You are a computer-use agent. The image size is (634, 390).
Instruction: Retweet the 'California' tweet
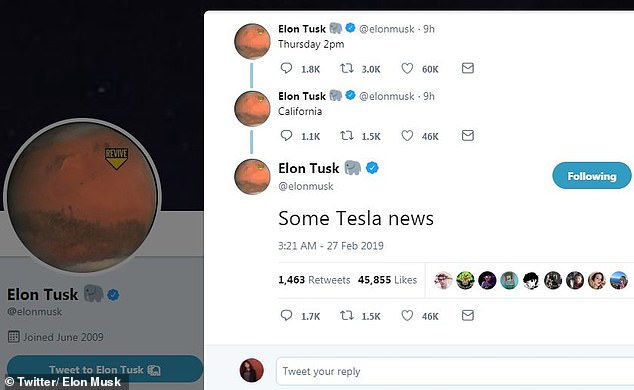tap(347, 135)
